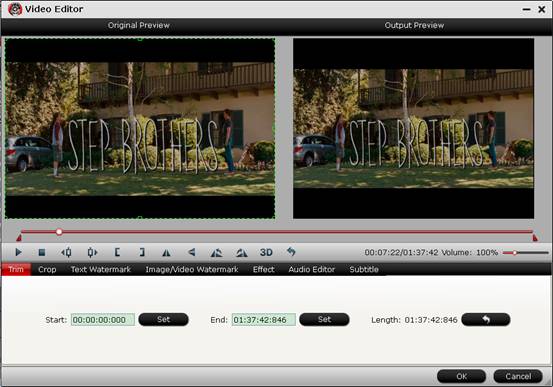Flip video vertically
Viewport: 553px width, 387px height.
[192, 252]
